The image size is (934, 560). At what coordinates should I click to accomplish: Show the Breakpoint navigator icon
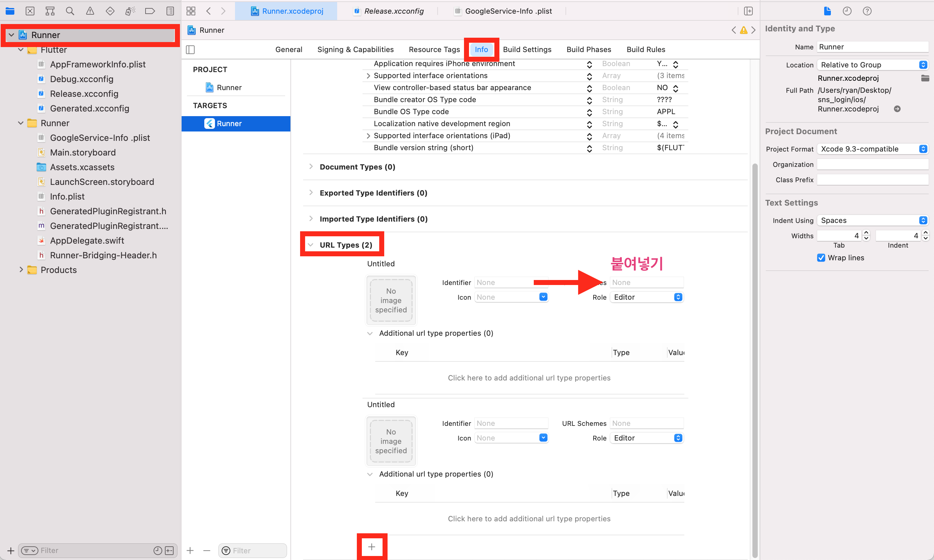(150, 11)
